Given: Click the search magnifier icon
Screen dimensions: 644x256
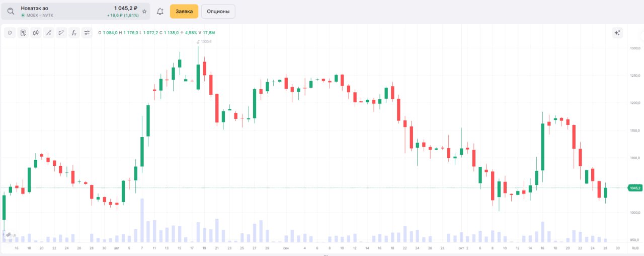Looking at the screenshot, I should point(11,11).
